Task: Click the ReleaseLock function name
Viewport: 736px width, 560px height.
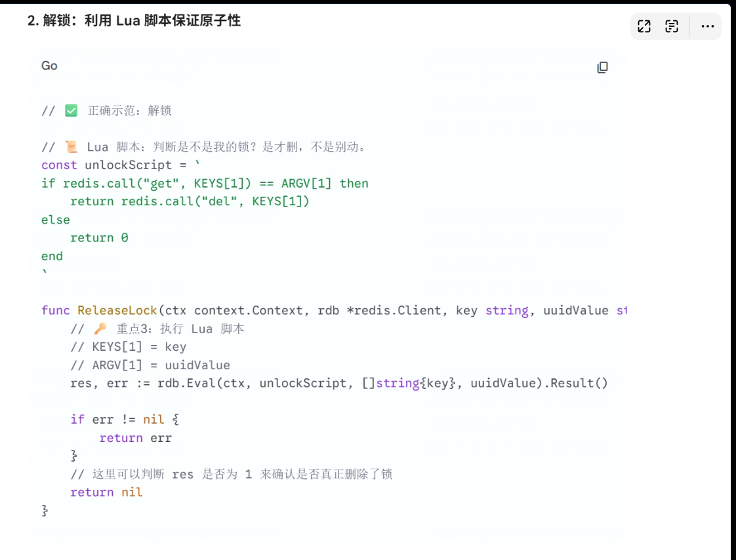Action: click(117, 310)
